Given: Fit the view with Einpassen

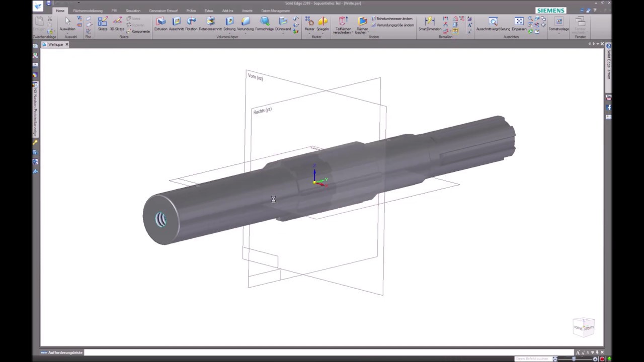Looking at the screenshot, I should (519, 24).
